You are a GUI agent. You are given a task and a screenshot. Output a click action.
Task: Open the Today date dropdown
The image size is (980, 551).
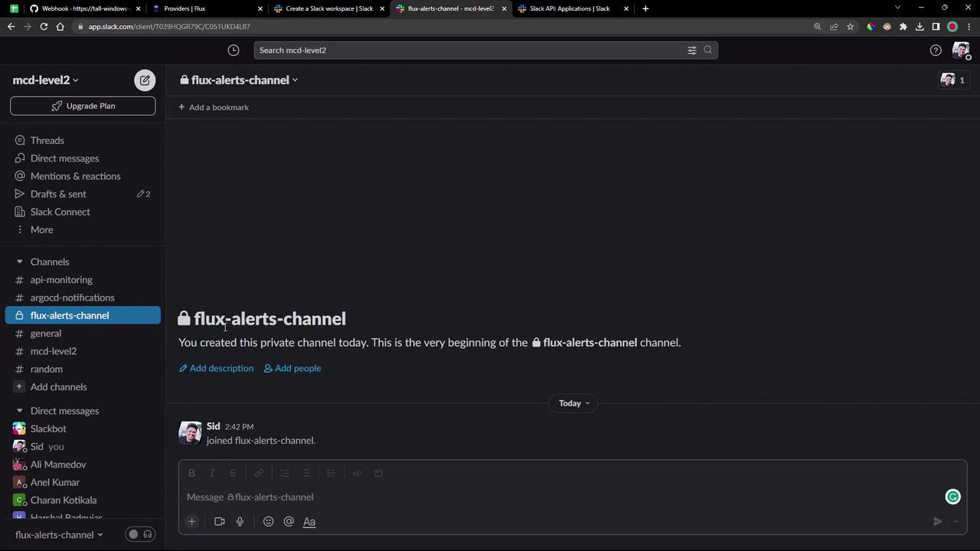[573, 403]
